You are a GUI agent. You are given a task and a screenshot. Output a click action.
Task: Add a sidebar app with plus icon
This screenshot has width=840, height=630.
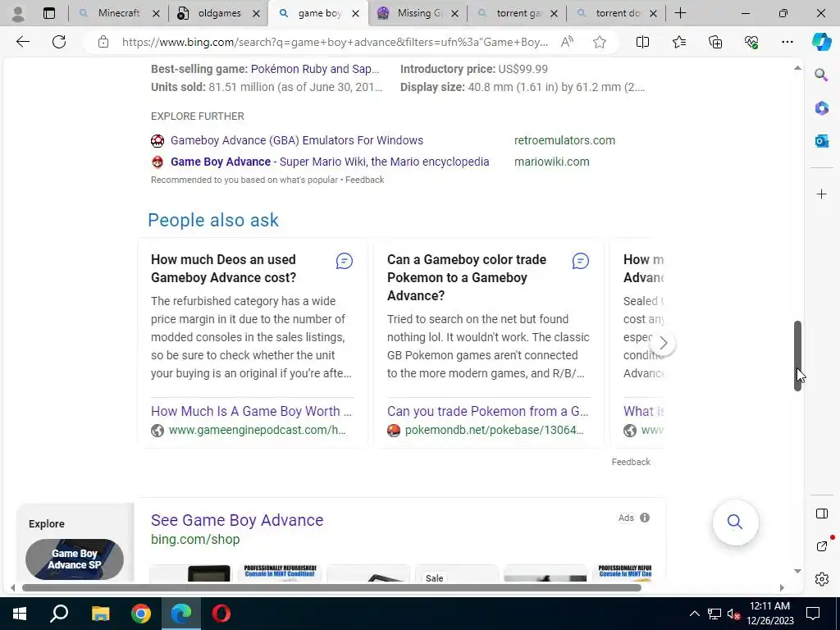pos(821,194)
